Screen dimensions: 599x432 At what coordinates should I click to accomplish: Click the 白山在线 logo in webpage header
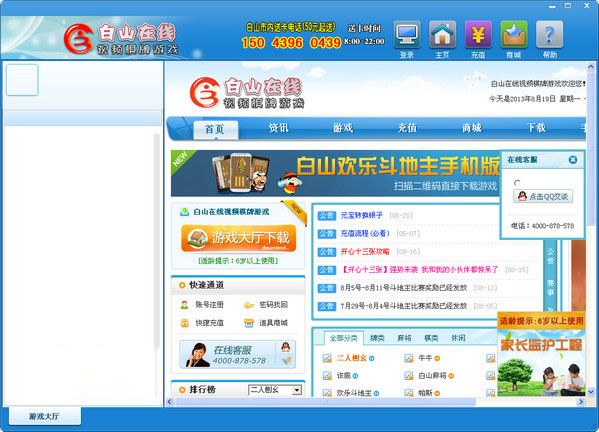click(246, 92)
